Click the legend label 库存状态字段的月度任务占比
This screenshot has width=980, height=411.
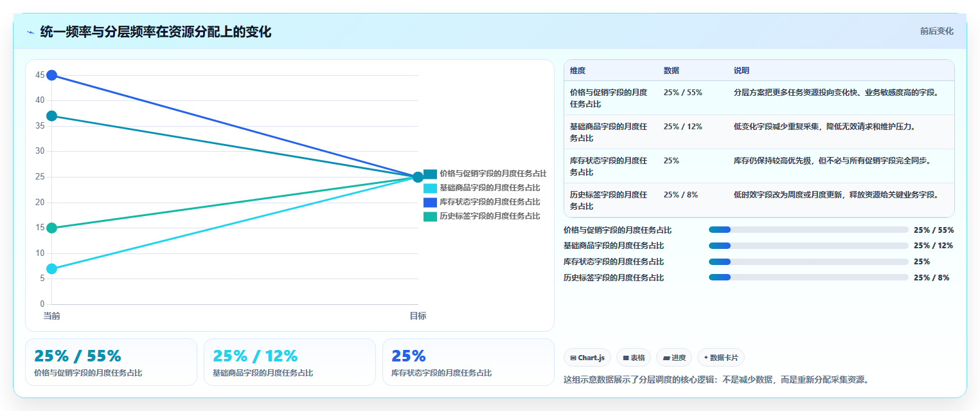[x=490, y=202]
